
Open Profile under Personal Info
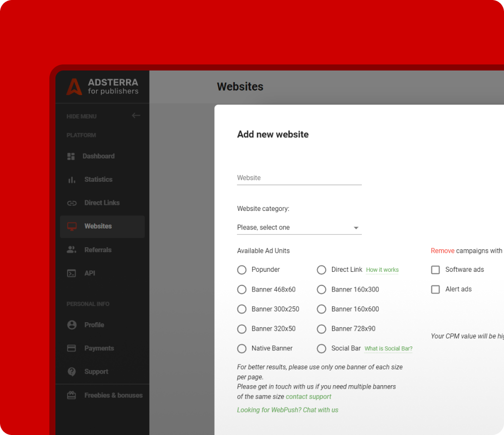click(x=94, y=325)
